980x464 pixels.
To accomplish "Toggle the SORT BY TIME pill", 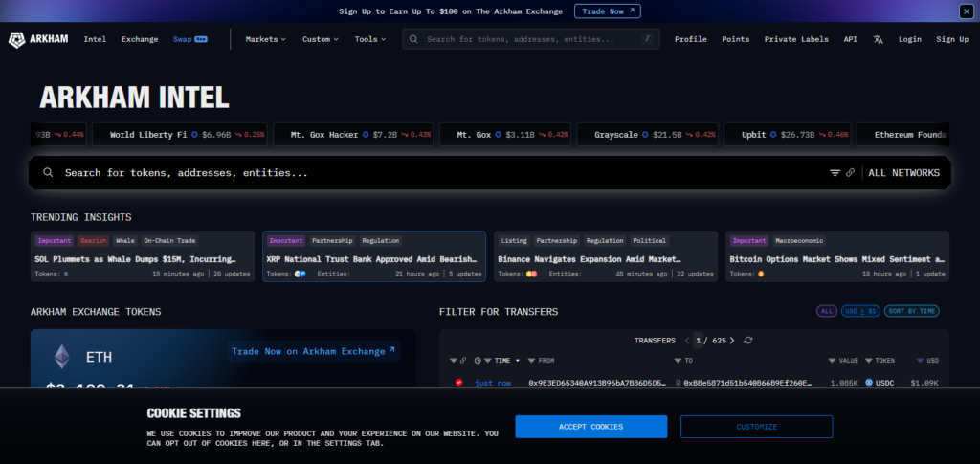I will 912,312.
